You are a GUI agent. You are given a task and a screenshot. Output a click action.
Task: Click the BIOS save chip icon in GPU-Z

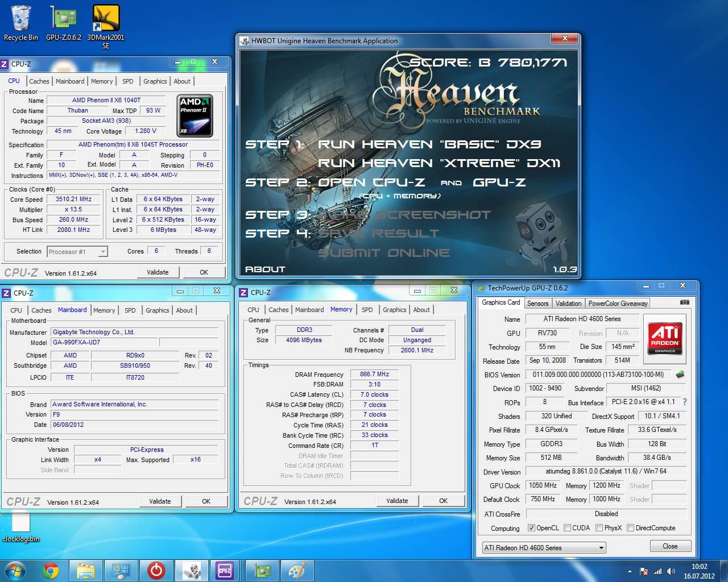tap(680, 375)
